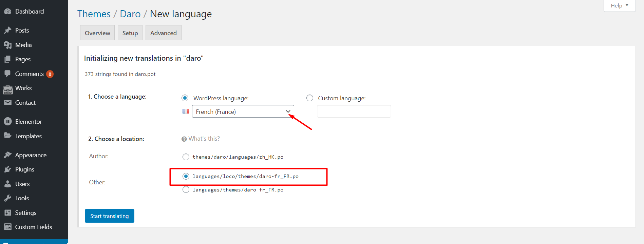Click the Elementor logo icon
This screenshot has height=244, width=644.
pos(7,121)
